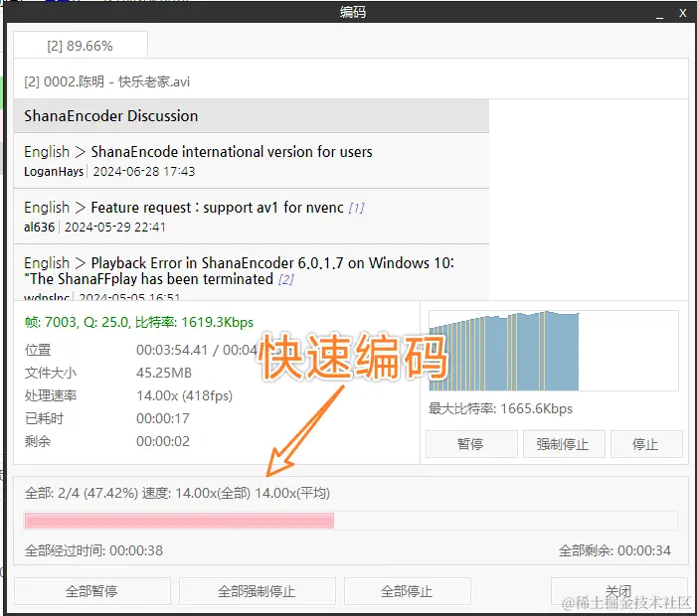Click author al636 with date 2024-05-29 22:41
Image resolution: width=697 pixels, height=616 pixels.
tap(94, 227)
